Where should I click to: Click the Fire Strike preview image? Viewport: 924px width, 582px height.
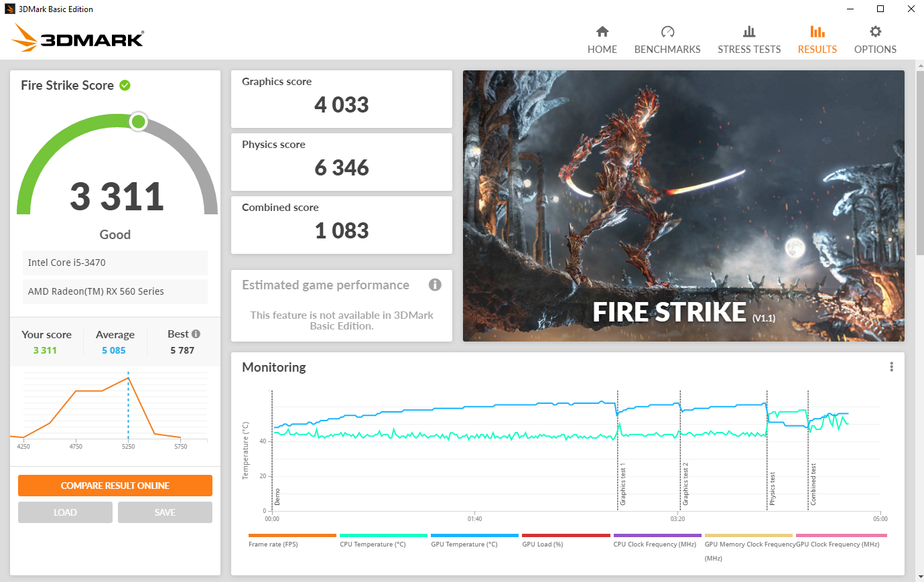(683, 206)
